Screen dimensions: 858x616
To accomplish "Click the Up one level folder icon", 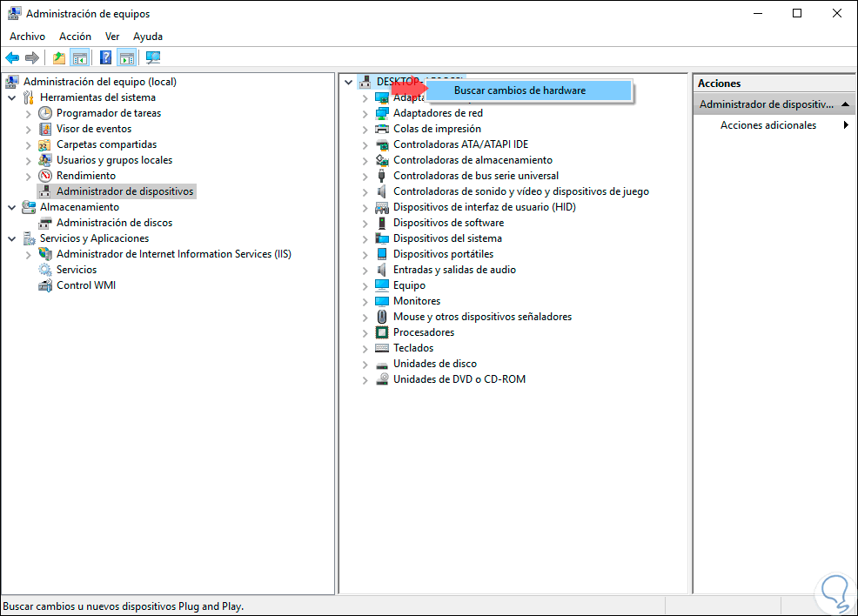I will 59,57.
